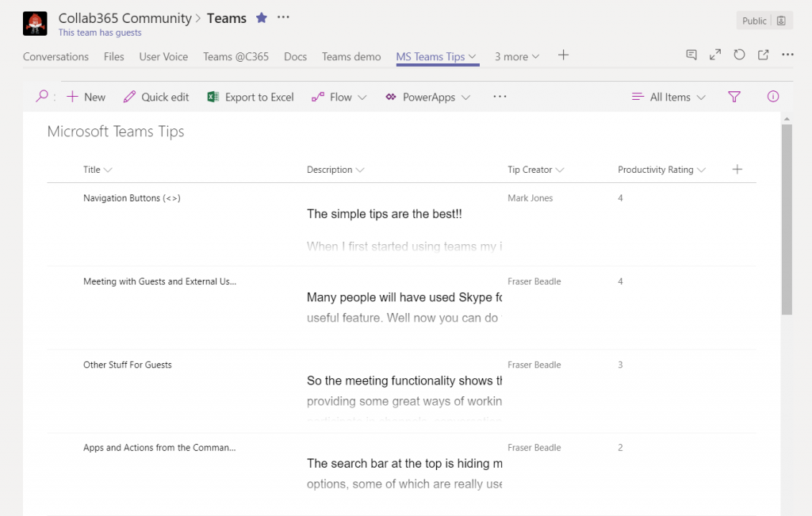
Task: Click Fraser Beadle in the Apps and Actions row
Action: 534,448
